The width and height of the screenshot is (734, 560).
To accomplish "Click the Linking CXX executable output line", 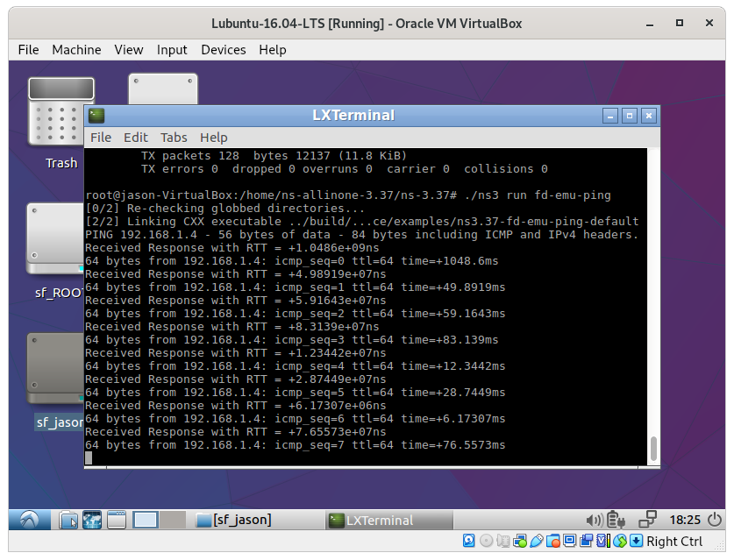I will coord(362,222).
